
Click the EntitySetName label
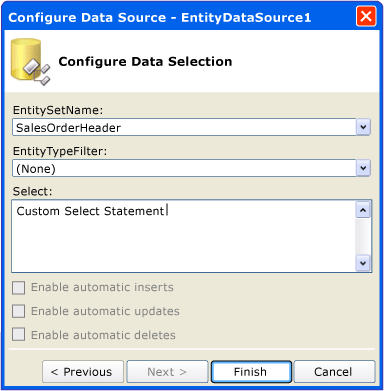58,110
